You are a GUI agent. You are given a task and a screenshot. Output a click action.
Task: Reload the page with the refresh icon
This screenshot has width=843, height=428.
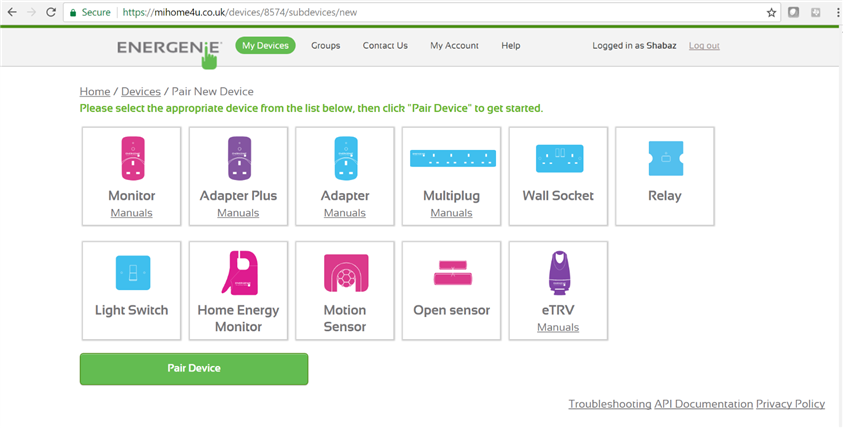click(51, 12)
